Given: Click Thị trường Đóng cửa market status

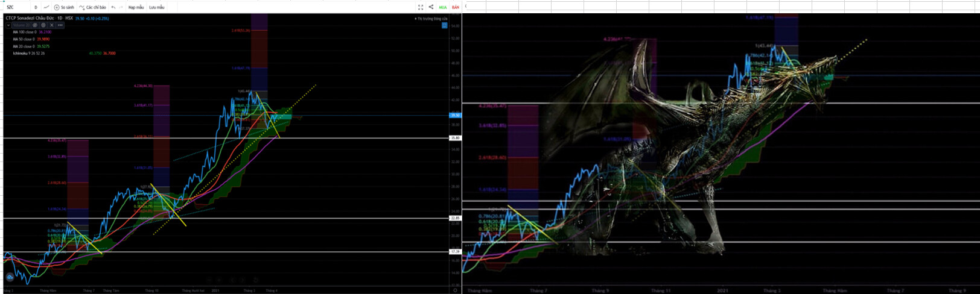Looking at the screenshot, I should click(x=432, y=19).
